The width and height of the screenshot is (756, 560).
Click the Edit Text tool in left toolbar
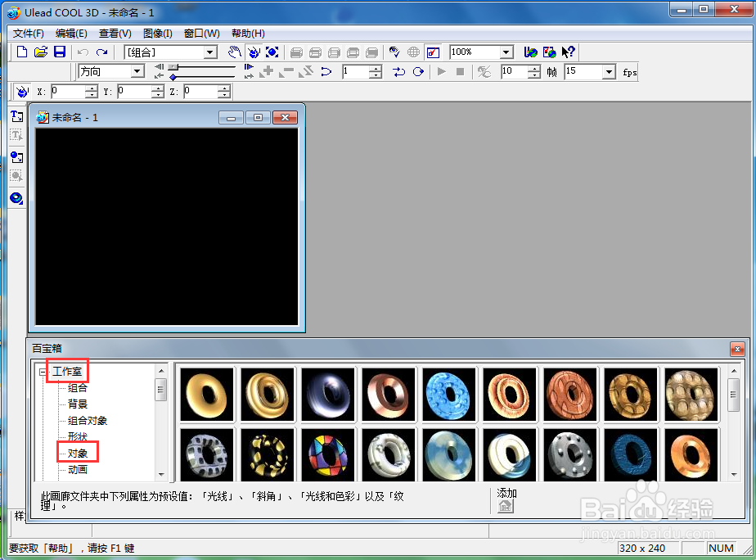(x=17, y=136)
